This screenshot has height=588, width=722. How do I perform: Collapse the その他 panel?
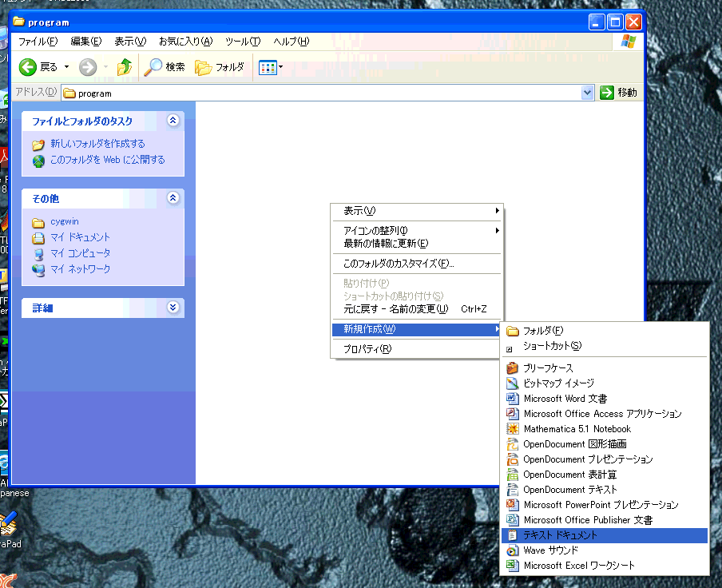(173, 198)
